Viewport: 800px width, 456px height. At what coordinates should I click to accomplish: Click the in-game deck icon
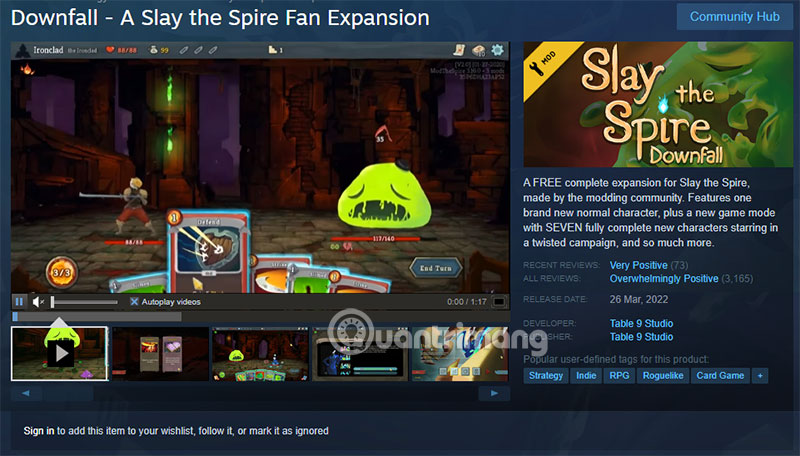[x=479, y=50]
